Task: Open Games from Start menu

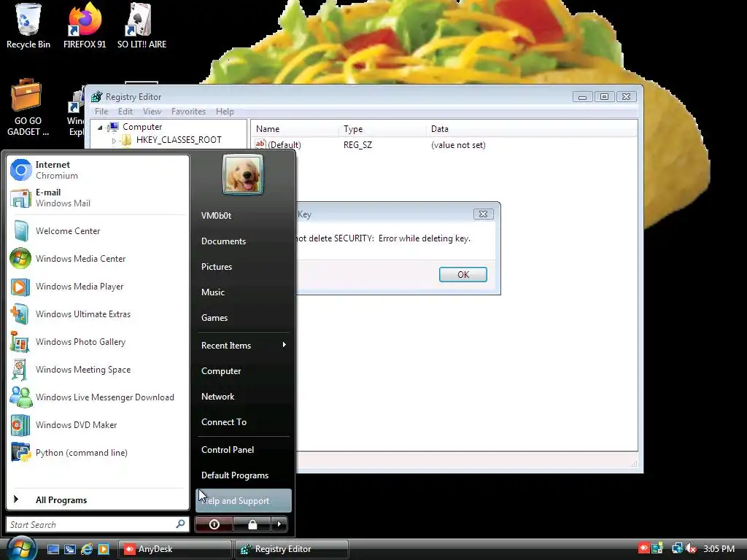Action: (x=243, y=318)
